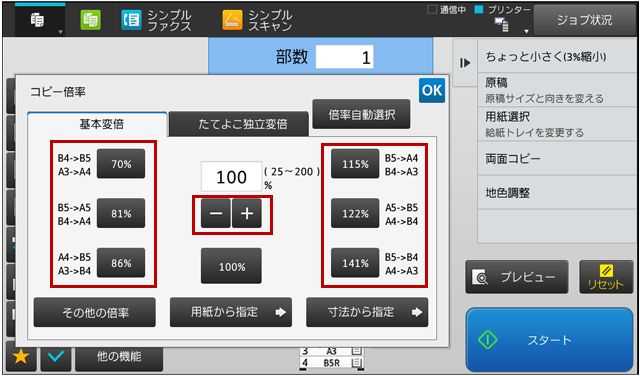Open 用紙から指定 specify by paper
Viewport: 640px width, 376px height.
click(231, 312)
